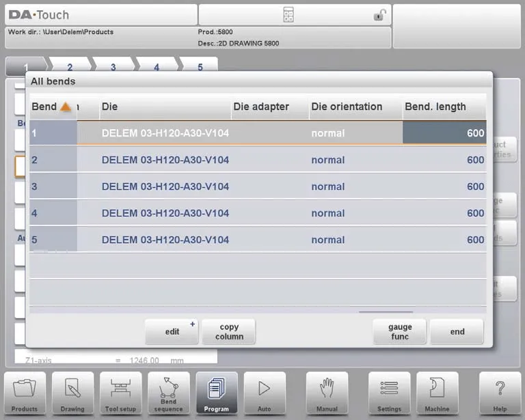Switch to bend tab 3
Viewport: 525px width, 420px height.
point(113,67)
